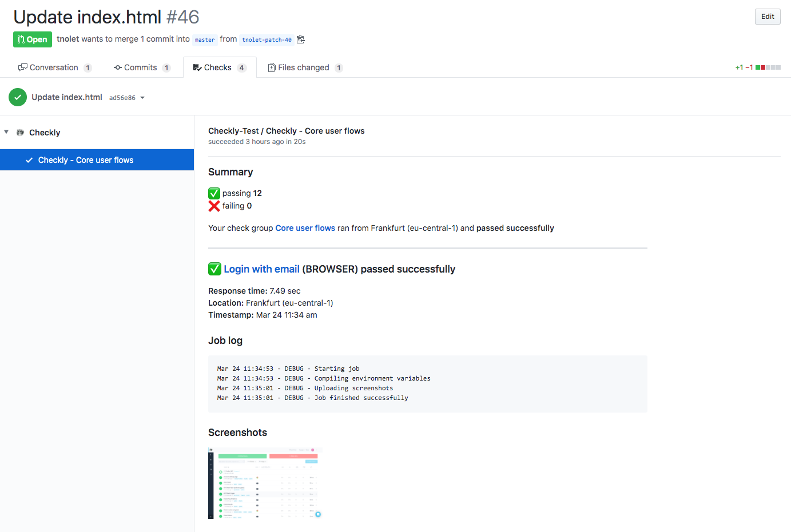The width and height of the screenshot is (791, 532).
Task: Collapse the Checkly group in the sidebar
Action: [6, 132]
